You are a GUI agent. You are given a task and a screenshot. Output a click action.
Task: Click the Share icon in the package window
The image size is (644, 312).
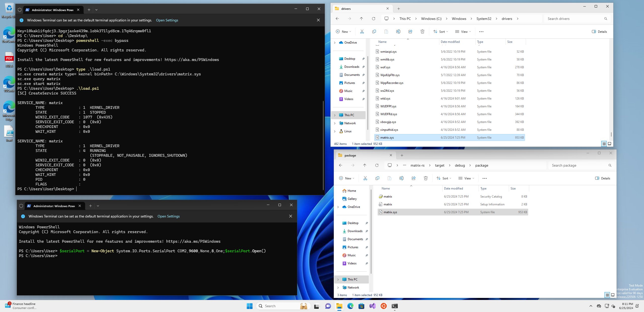[x=414, y=178]
